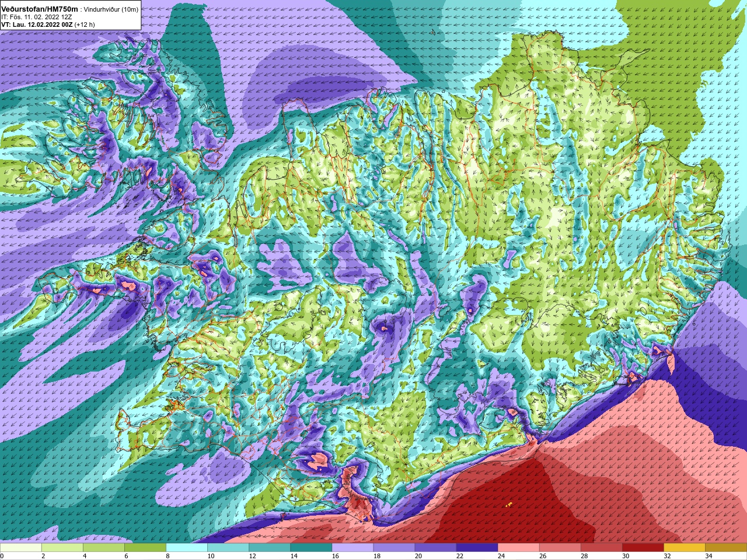Click the '26' scale label

[x=542, y=556]
